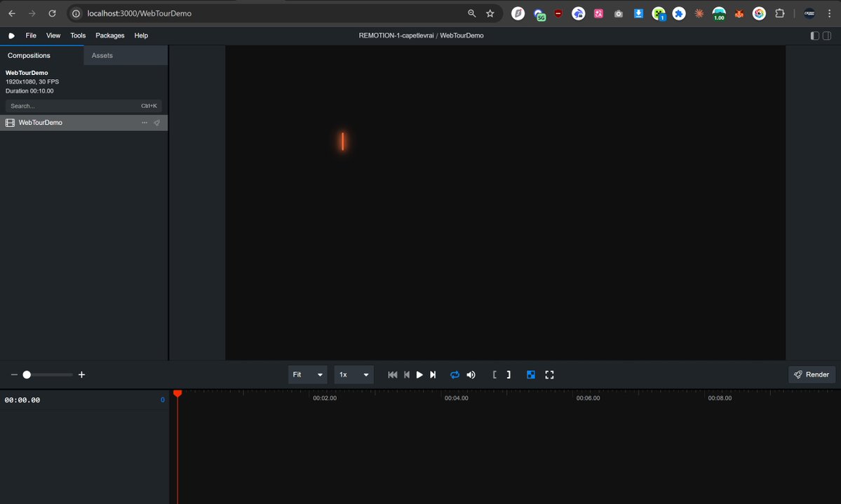Viewport: 841px width, 504px height.
Task: Click the Render button
Action: point(812,375)
